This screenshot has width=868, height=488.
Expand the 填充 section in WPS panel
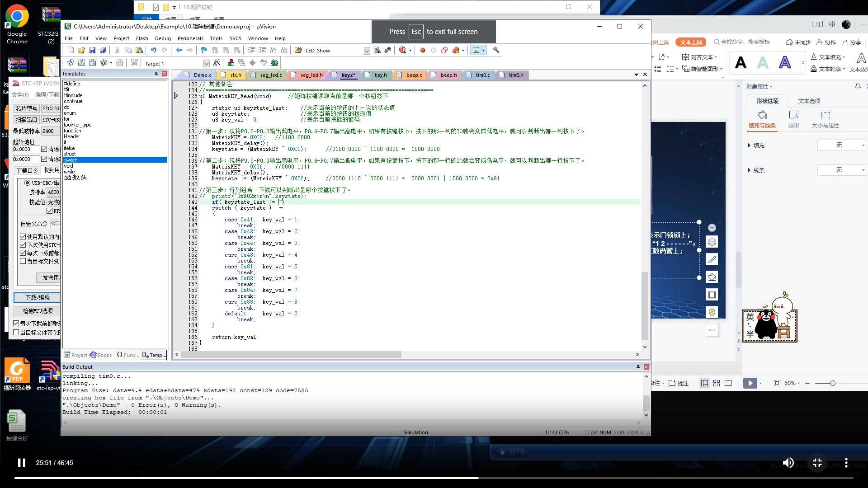pos(750,145)
